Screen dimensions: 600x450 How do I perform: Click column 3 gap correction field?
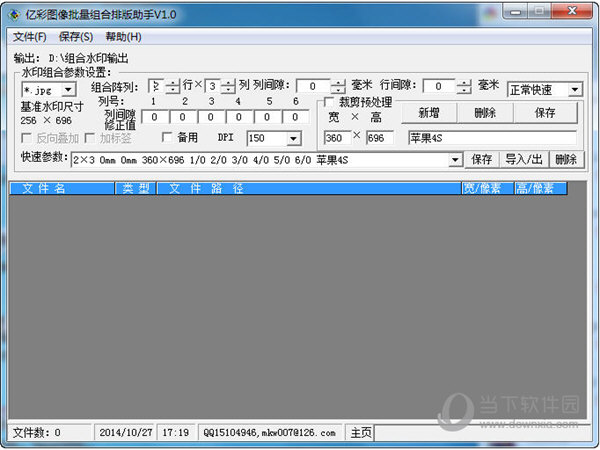tap(211, 117)
